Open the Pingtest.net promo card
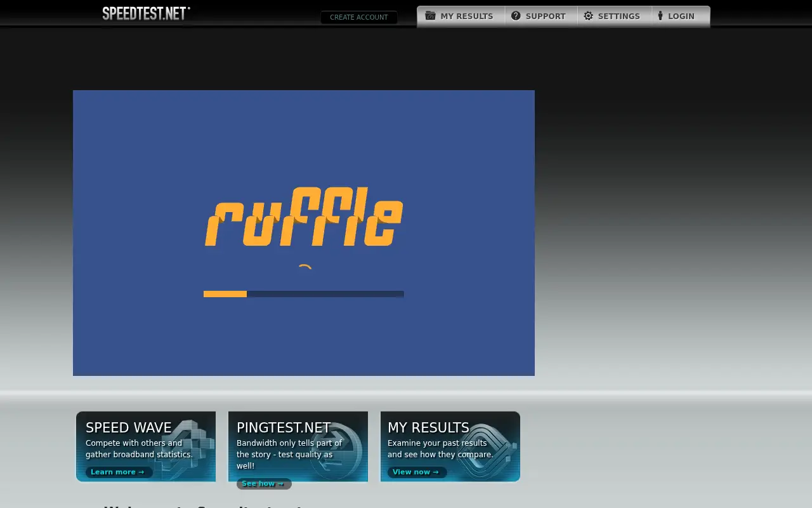This screenshot has width=812, height=508. point(298,446)
